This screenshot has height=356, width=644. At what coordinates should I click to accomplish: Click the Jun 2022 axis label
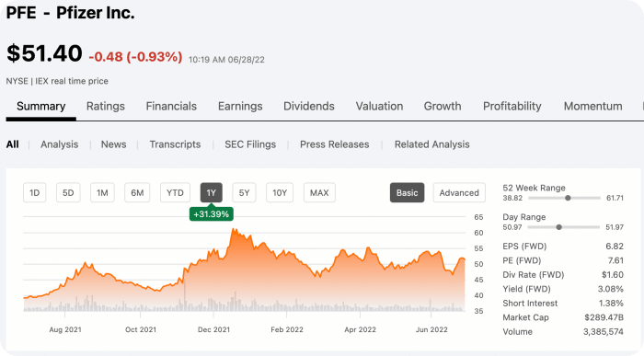(x=431, y=329)
